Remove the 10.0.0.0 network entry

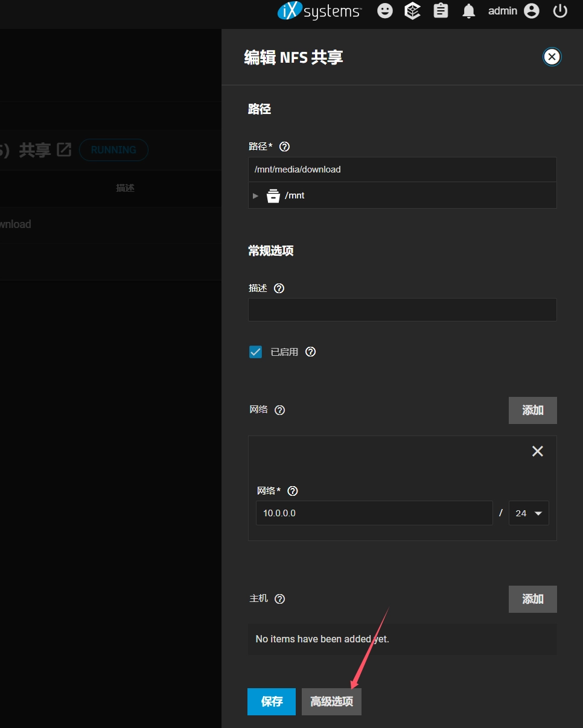click(537, 451)
